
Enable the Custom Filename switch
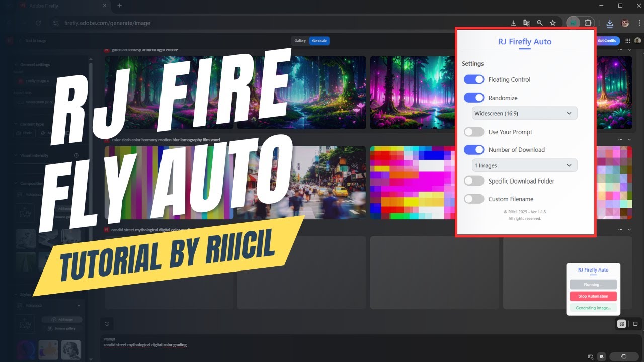click(474, 199)
